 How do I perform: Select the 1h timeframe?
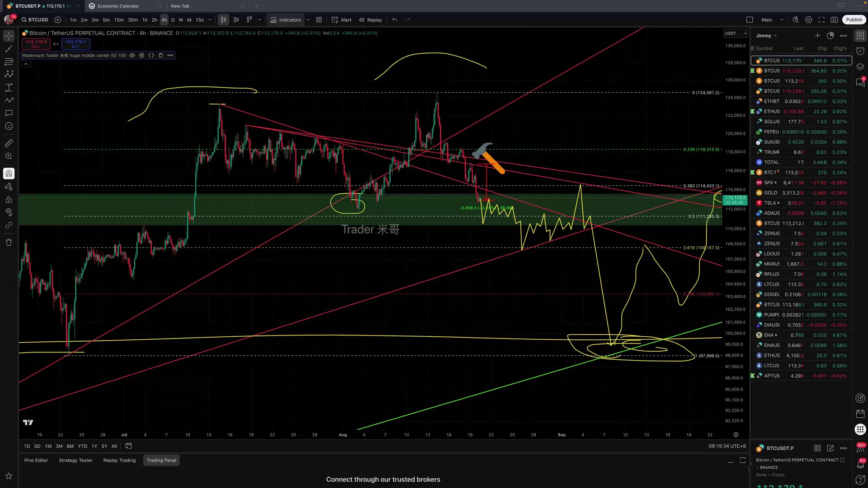(145, 20)
